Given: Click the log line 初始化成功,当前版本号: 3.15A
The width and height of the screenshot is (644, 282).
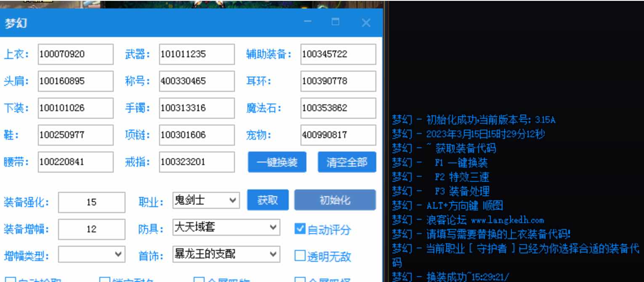Looking at the screenshot, I should point(474,120).
